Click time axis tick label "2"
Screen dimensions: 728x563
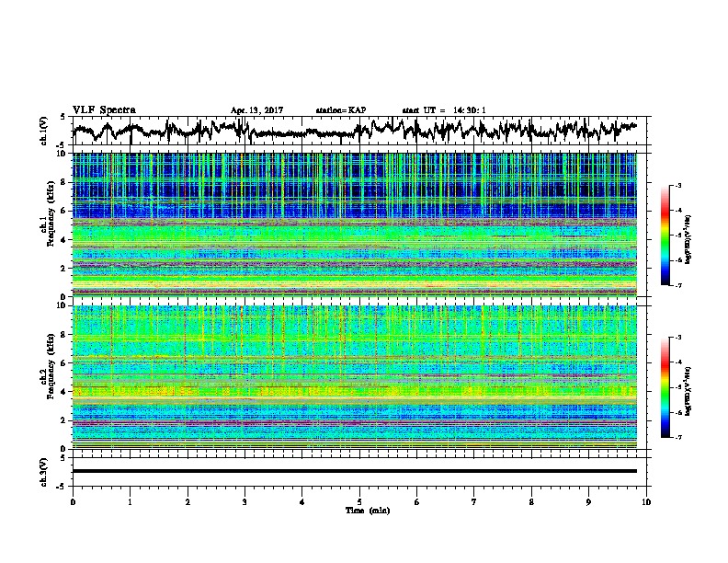[188, 502]
